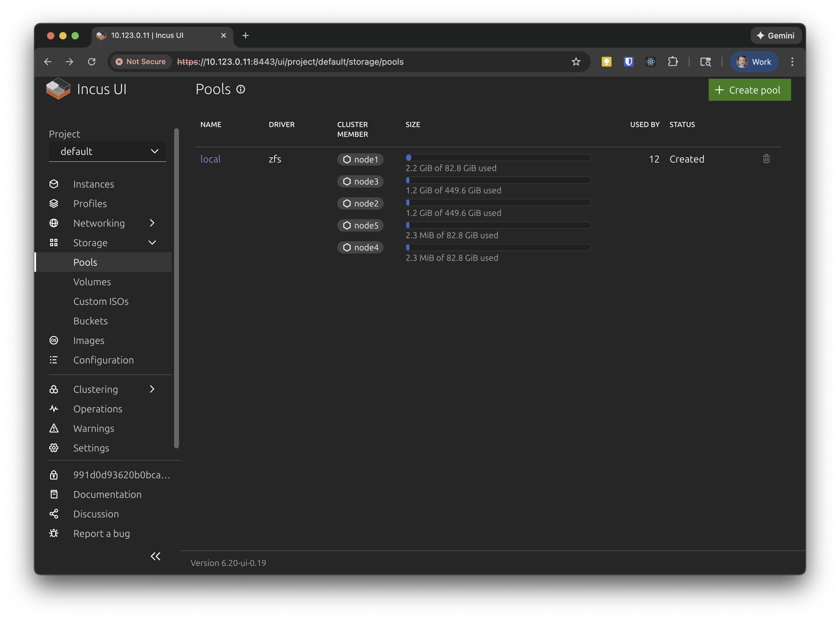Bookmark page with the star icon

(x=575, y=62)
